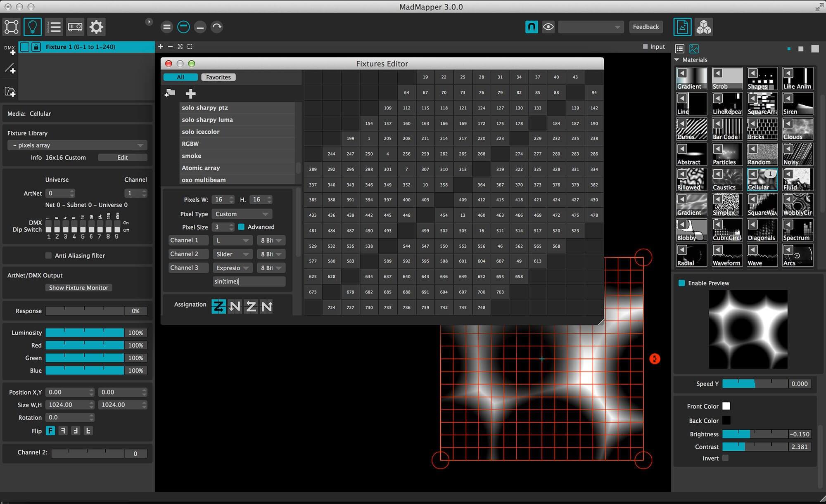The image size is (826, 504).
Task: Click the folder icon in Fixtures Editor
Action: coord(170,93)
